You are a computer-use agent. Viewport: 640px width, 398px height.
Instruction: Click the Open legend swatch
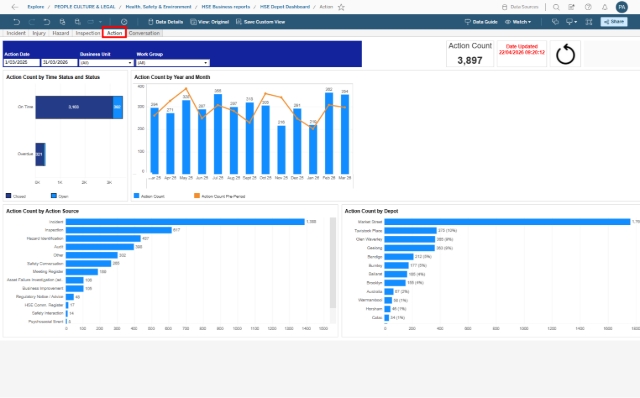[x=54, y=196]
